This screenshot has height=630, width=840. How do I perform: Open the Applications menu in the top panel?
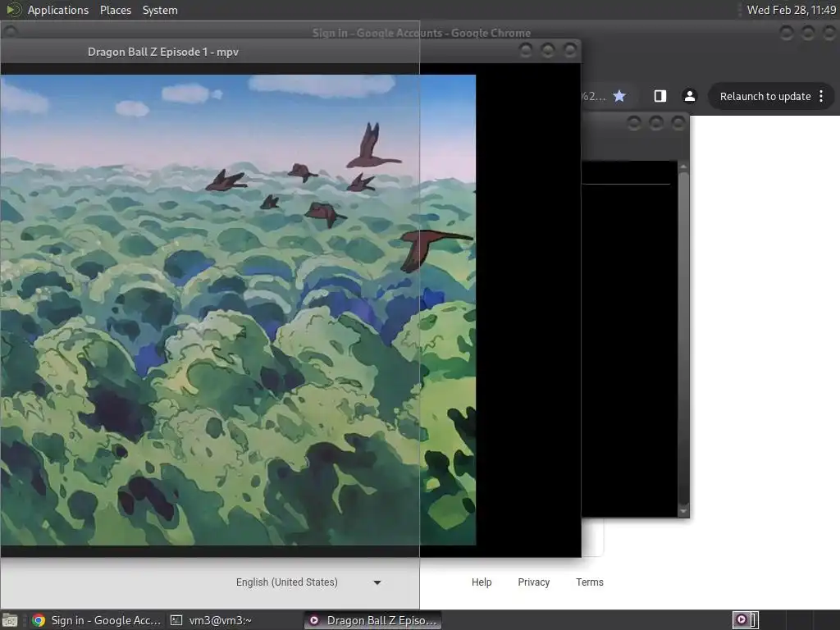point(58,10)
